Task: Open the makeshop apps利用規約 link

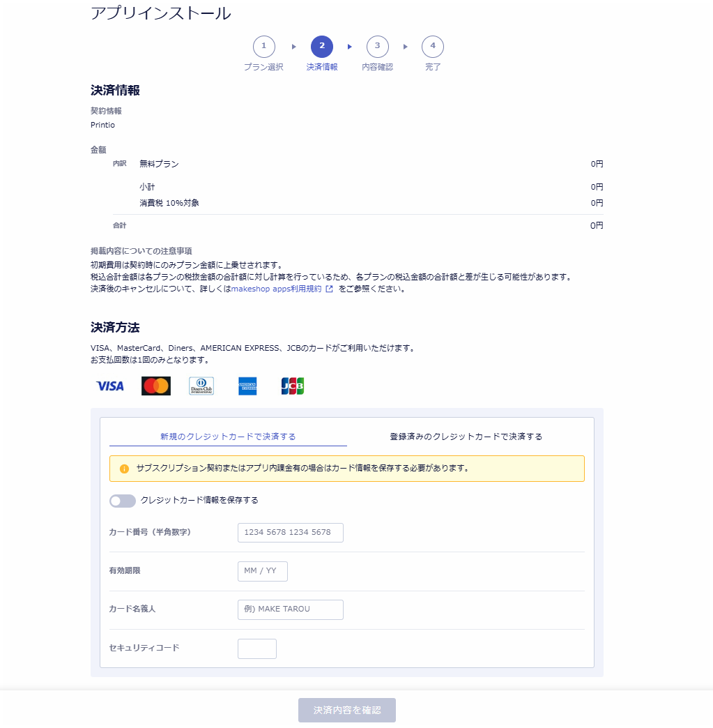Action: 276,289
